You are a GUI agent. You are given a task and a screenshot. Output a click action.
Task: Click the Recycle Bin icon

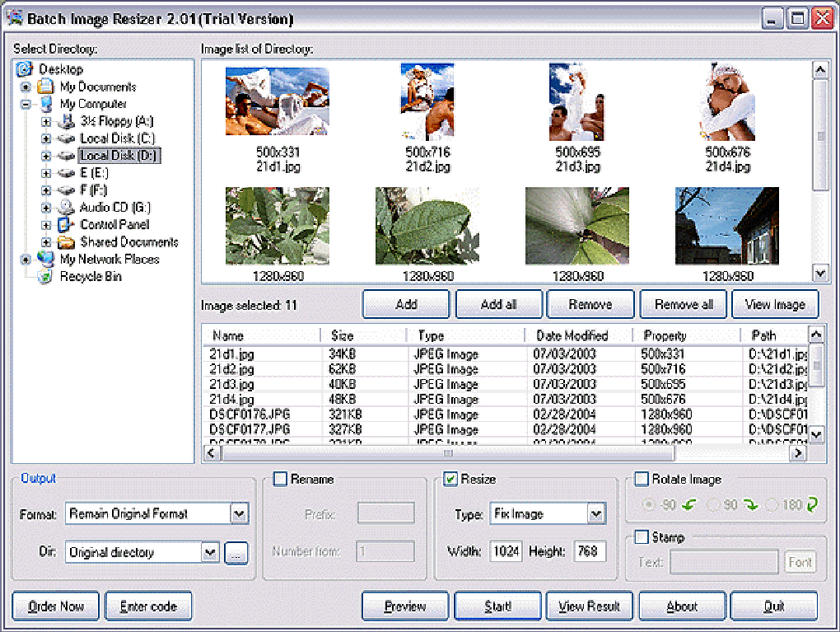(x=46, y=276)
